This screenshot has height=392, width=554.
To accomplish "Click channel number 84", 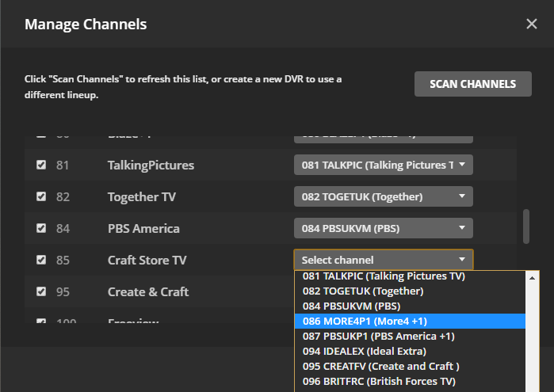I will tap(63, 229).
